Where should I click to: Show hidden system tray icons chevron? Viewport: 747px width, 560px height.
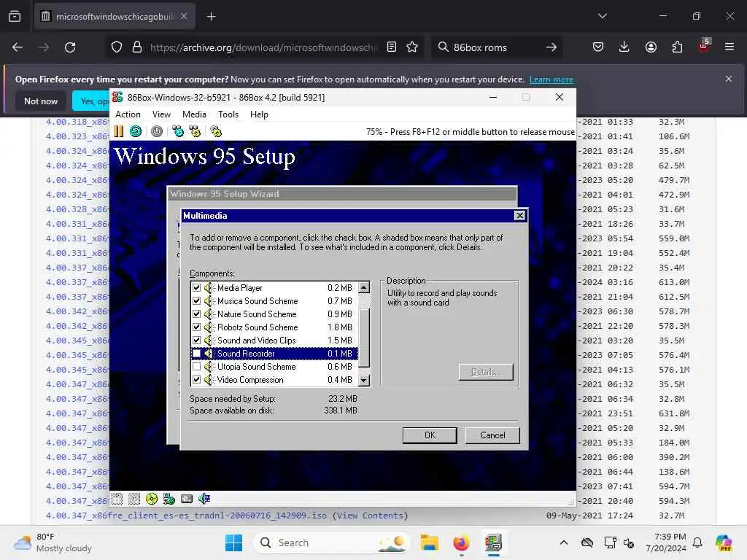(564, 542)
